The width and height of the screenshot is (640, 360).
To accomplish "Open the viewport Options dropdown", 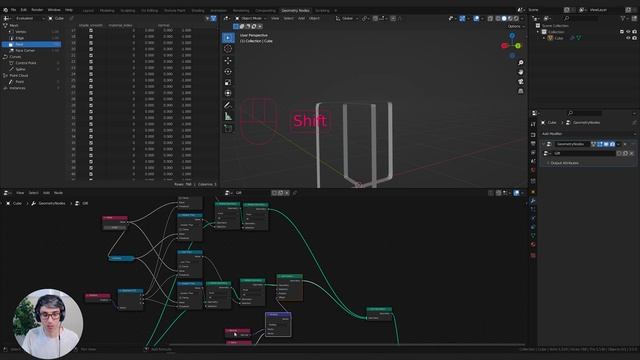I will click(516, 27).
